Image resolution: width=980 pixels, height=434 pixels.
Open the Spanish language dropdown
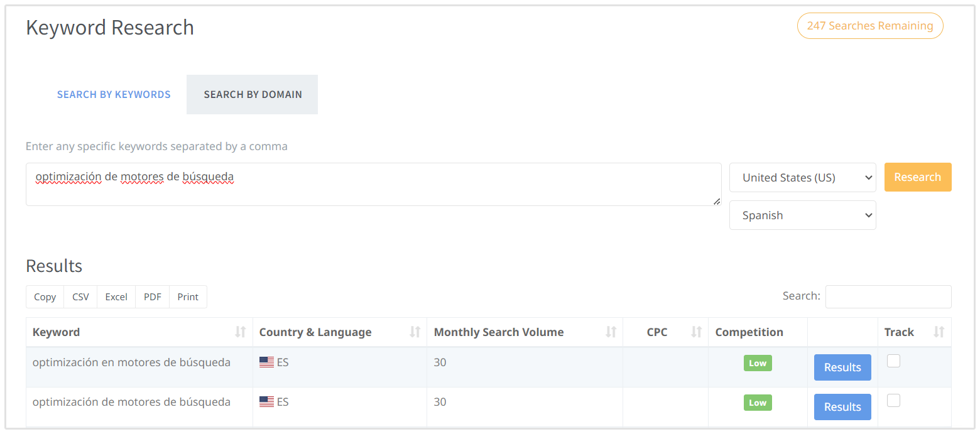point(802,215)
